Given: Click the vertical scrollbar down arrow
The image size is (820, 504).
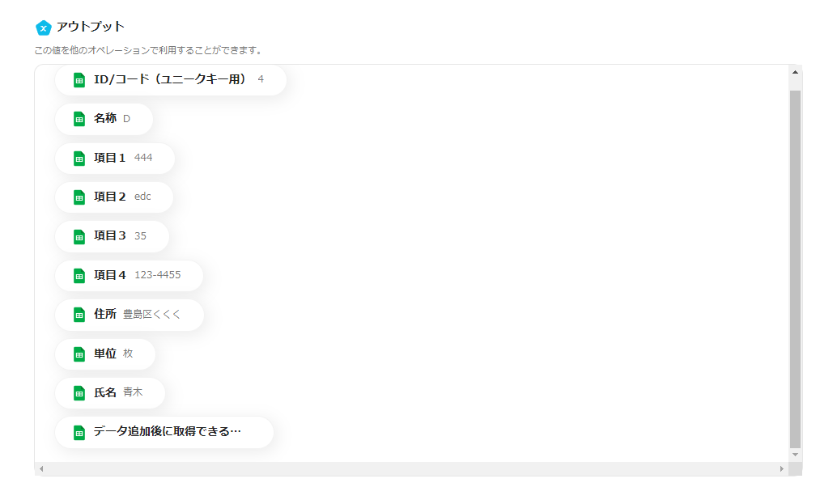Looking at the screenshot, I should pos(795,455).
